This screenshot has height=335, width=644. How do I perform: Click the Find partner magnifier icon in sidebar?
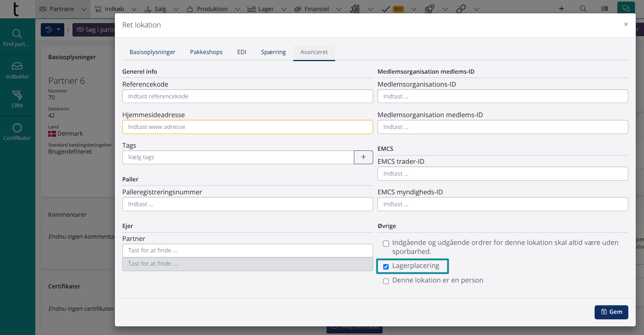[x=17, y=34]
